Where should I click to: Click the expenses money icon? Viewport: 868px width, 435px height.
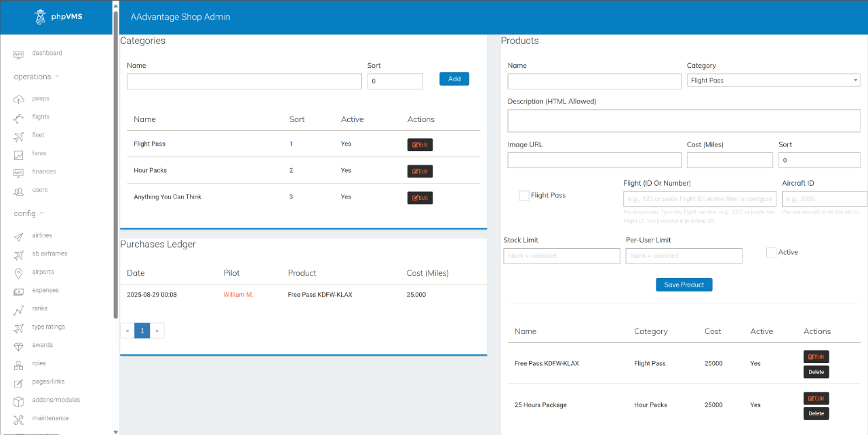coord(19,291)
